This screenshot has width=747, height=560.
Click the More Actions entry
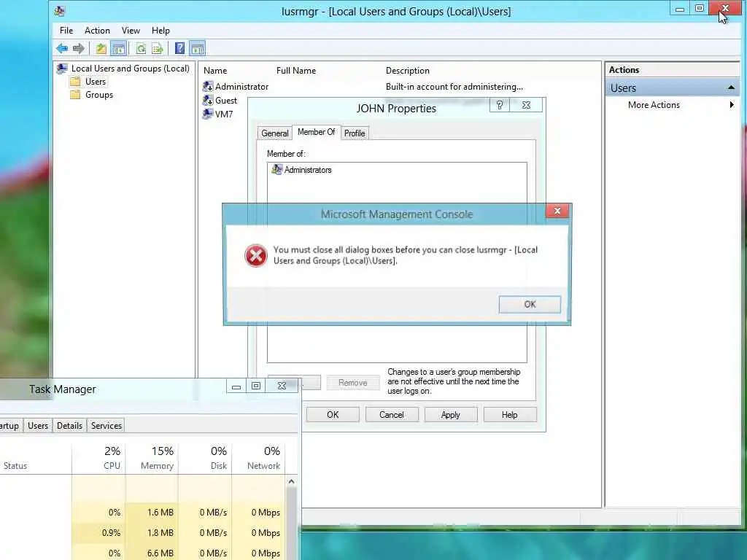(654, 105)
